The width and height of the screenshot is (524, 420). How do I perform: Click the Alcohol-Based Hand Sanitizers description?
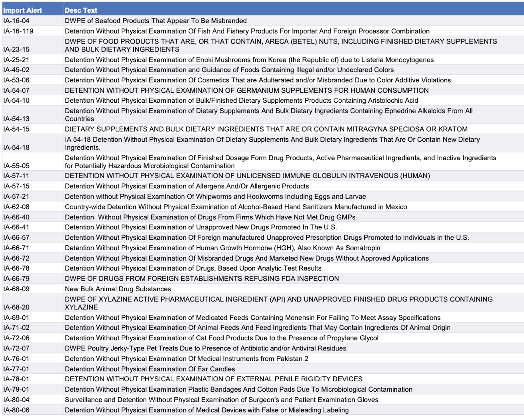click(x=236, y=207)
